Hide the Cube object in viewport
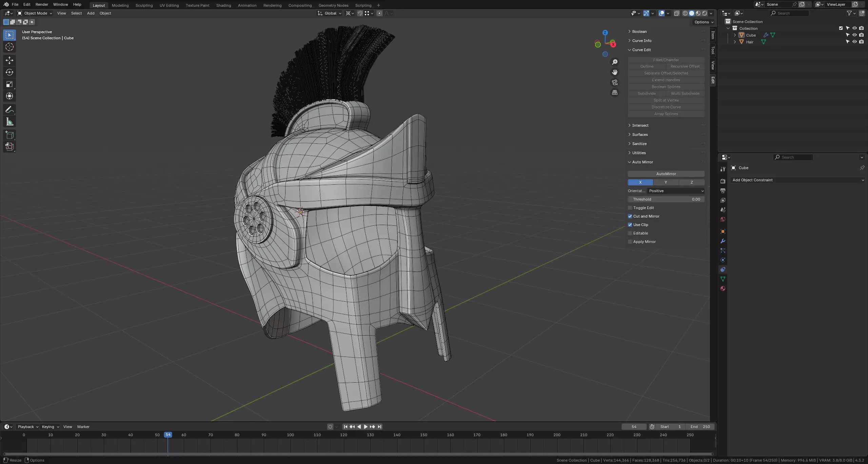The width and height of the screenshot is (868, 464). [x=854, y=35]
